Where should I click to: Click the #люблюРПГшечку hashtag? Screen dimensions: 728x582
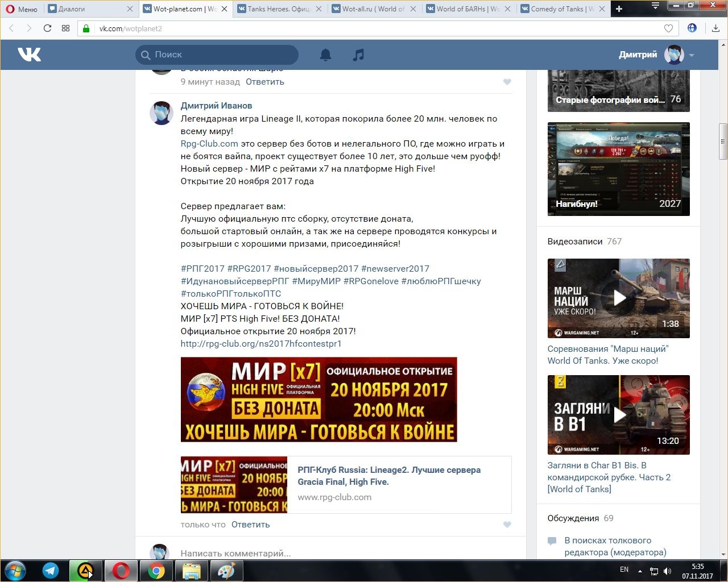tap(441, 281)
